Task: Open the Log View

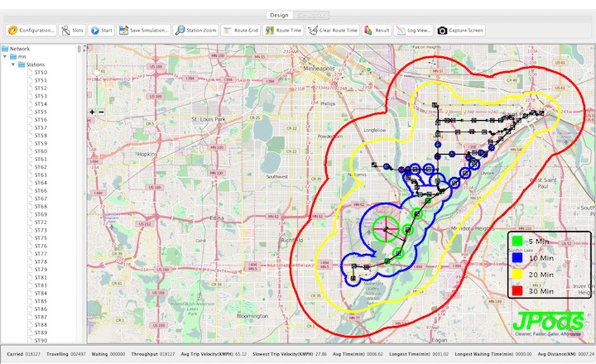Action: (414, 30)
